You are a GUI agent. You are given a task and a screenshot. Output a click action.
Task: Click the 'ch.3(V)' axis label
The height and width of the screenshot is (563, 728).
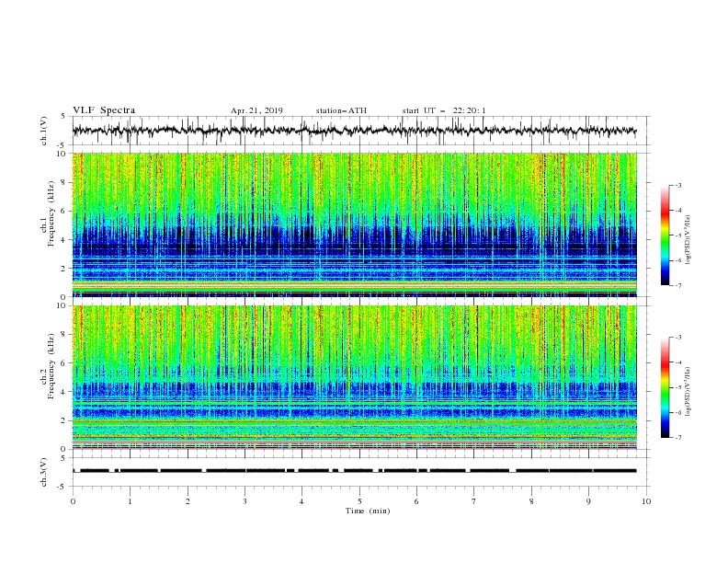(x=44, y=472)
